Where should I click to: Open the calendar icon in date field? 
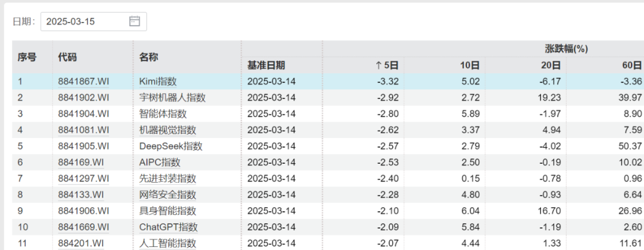click(x=135, y=21)
